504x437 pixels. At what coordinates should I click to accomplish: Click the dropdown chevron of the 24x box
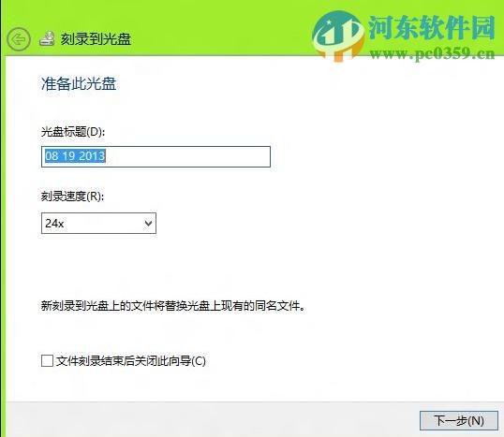(148, 223)
